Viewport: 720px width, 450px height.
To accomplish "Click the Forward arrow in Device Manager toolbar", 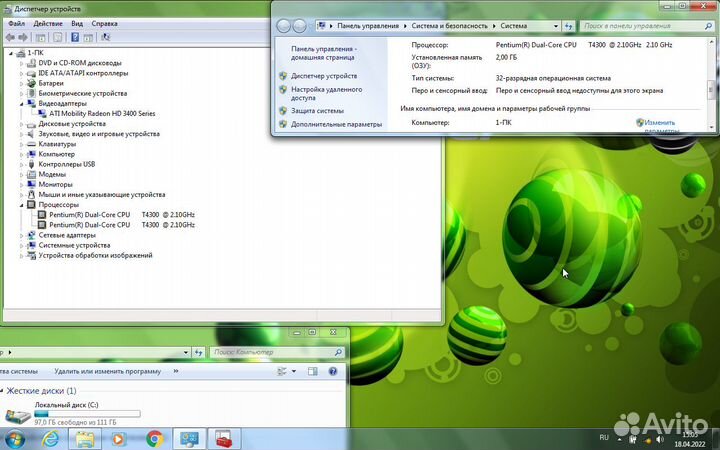I will coord(22,37).
